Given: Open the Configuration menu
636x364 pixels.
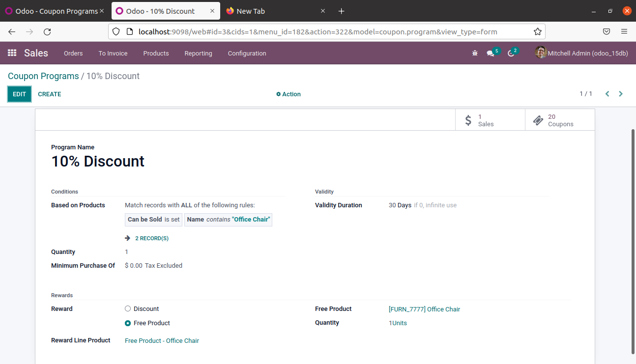Looking at the screenshot, I should pyautogui.click(x=247, y=53).
